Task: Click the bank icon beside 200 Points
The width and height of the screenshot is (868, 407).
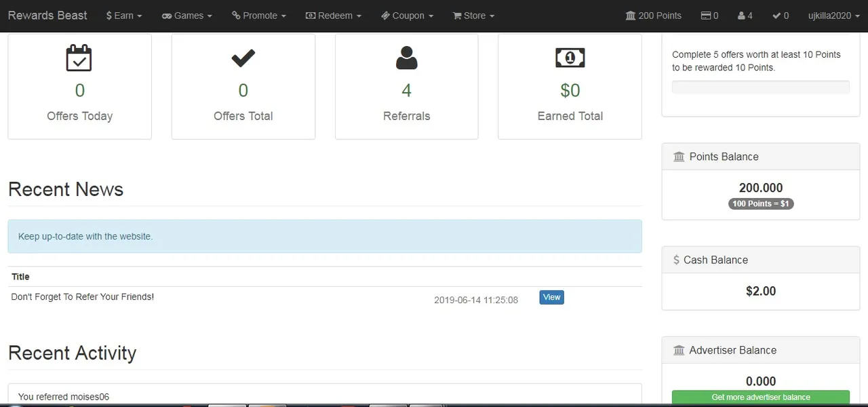Action: pos(631,16)
